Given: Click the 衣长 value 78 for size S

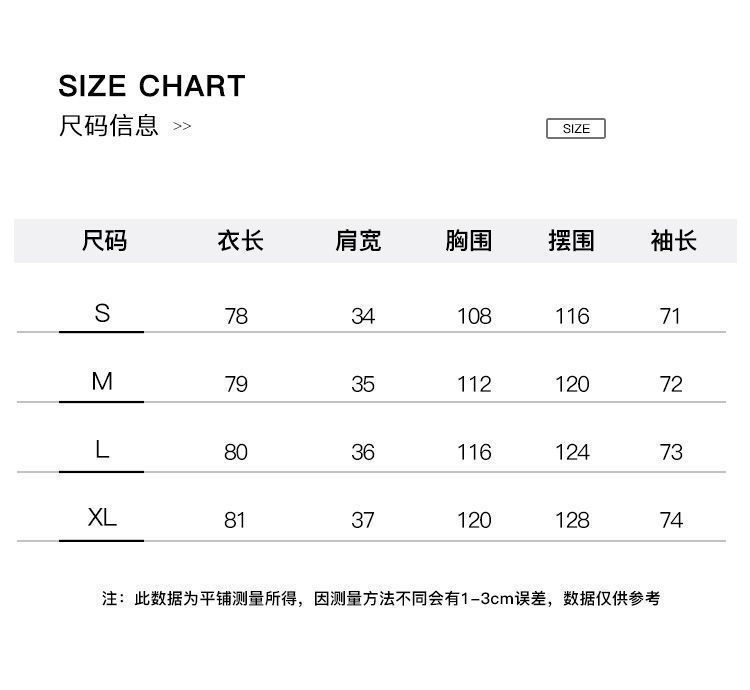Looking at the screenshot, I should pyautogui.click(x=236, y=317).
